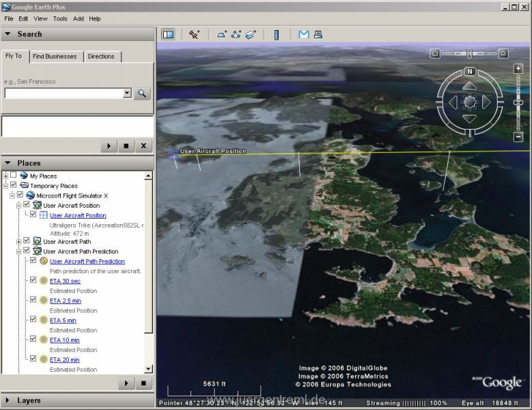Open the File menu
The width and height of the screenshot is (532, 410).
pos(9,18)
